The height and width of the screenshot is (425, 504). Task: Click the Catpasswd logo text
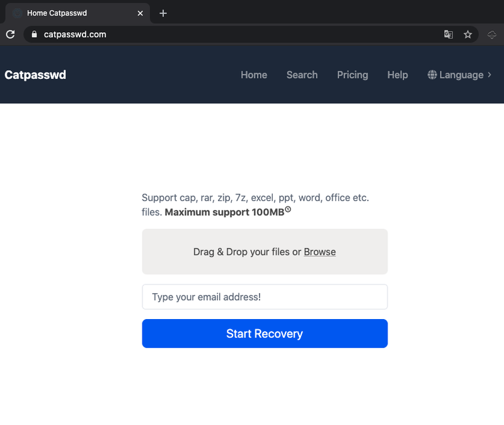(35, 75)
